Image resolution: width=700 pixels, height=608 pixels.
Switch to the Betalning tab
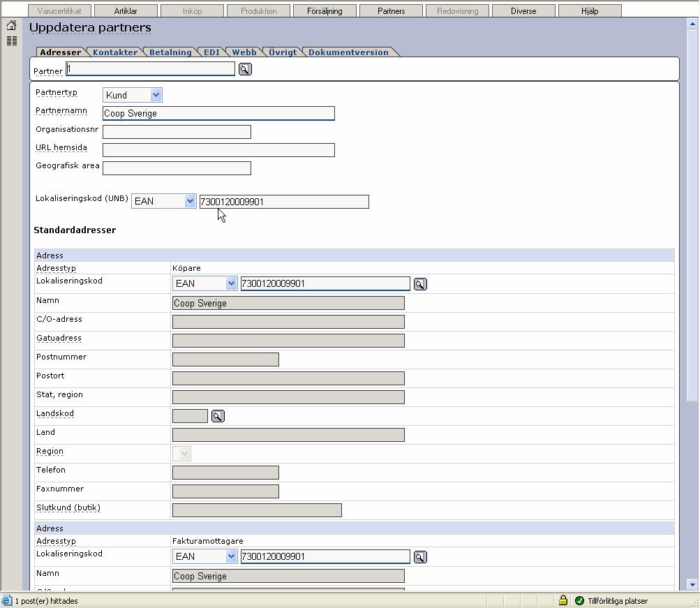(x=170, y=52)
